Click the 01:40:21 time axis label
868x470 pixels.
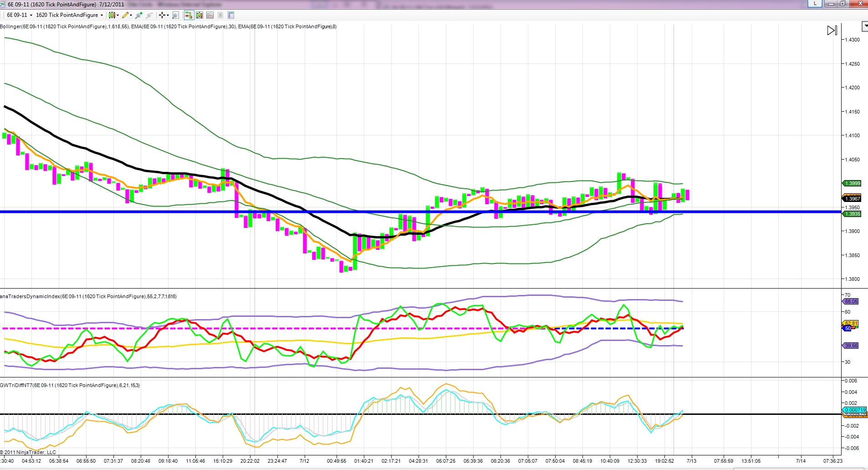click(363, 461)
